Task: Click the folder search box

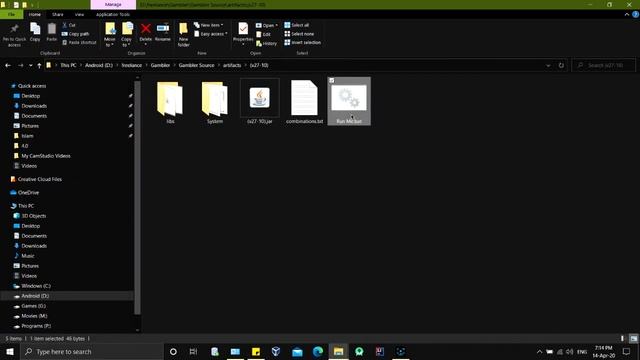Action: coord(604,65)
